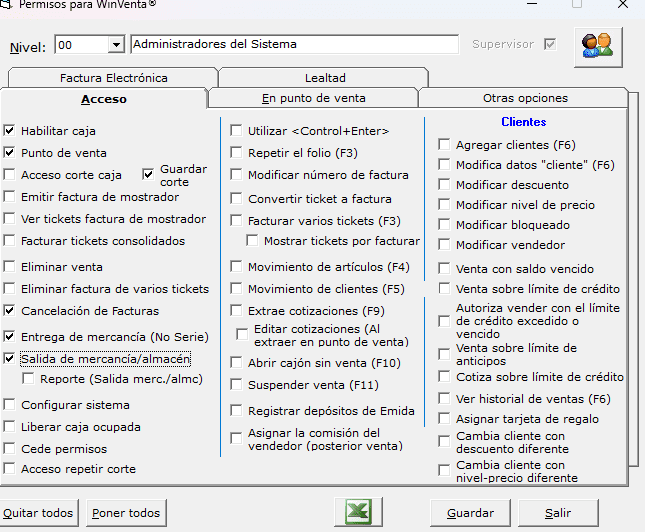Enable Abrir cajón sin venta (F10)
The width and height of the screenshot is (645, 532).
(236, 363)
